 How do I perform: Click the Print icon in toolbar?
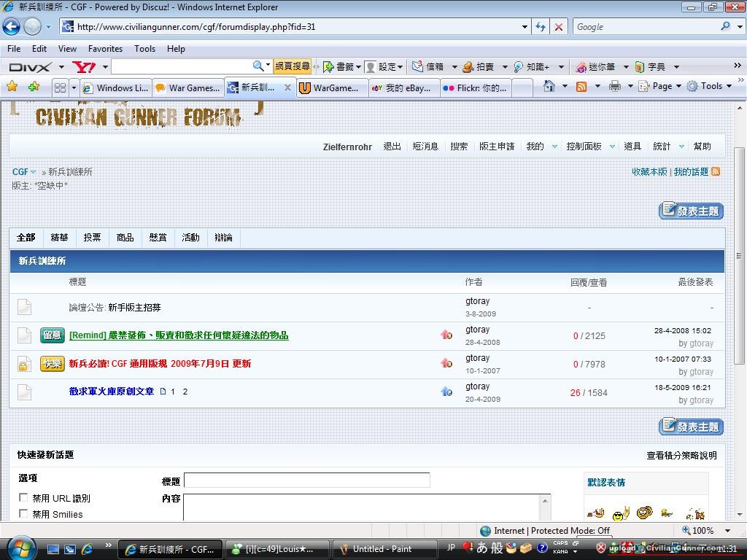coord(614,86)
